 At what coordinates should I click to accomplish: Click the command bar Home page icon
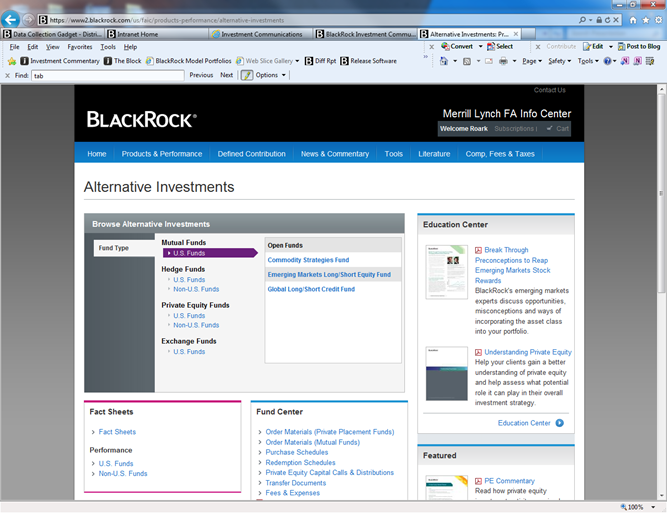pyautogui.click(x=444, y=61)
